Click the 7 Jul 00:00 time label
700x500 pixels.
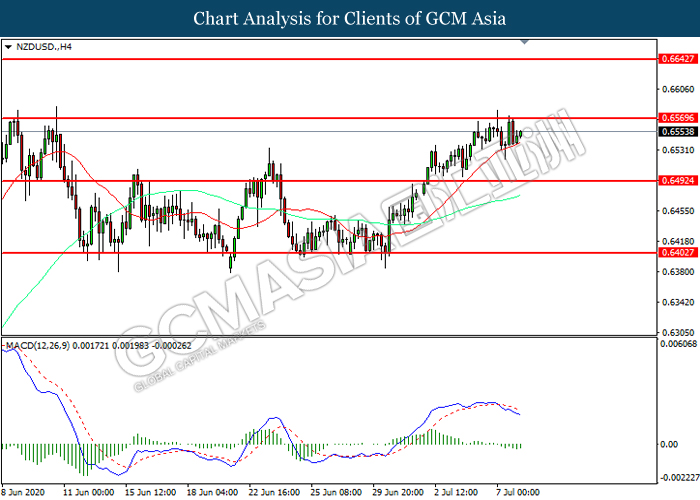(518, 492)
